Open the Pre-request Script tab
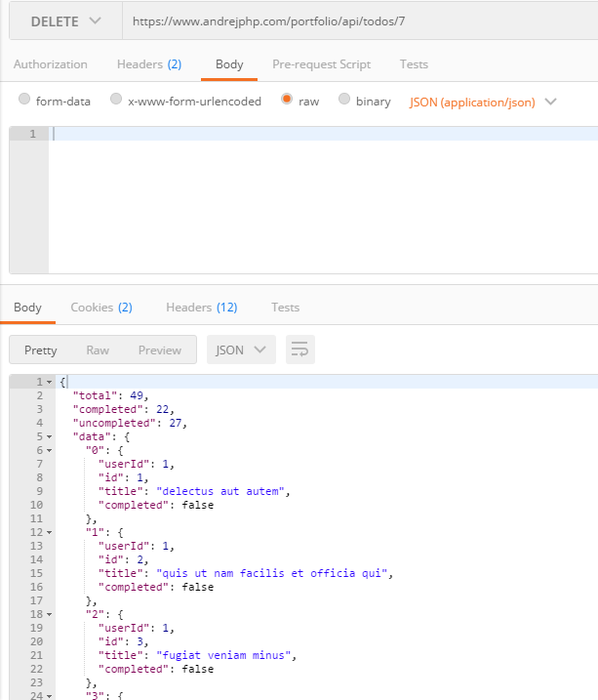The image size is (598, 700). 322,64
